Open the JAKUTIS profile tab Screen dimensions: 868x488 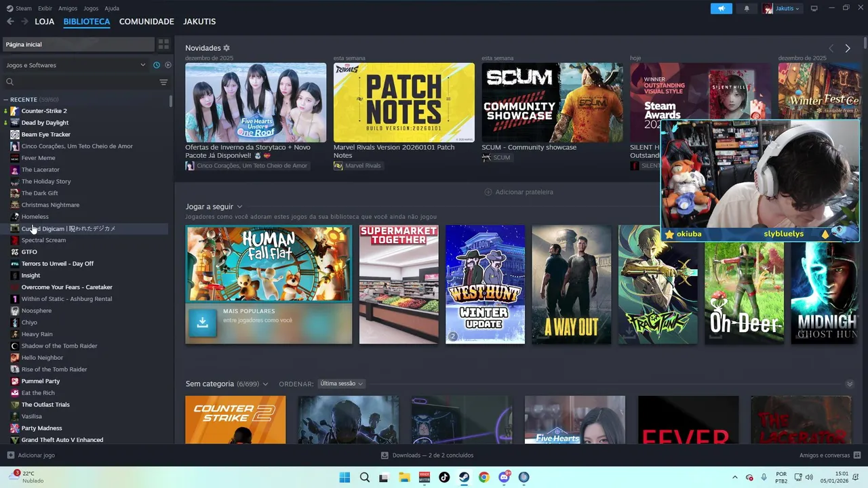coord(199,22)
